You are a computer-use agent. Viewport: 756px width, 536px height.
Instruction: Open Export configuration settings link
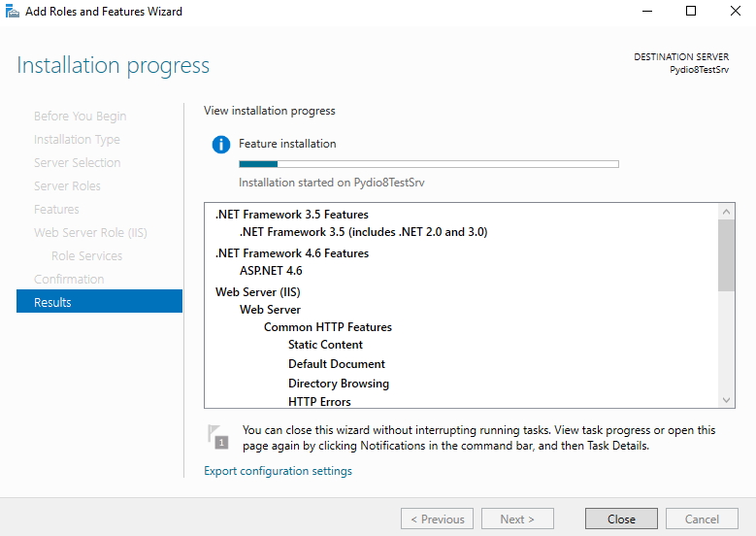pos(278,471)
